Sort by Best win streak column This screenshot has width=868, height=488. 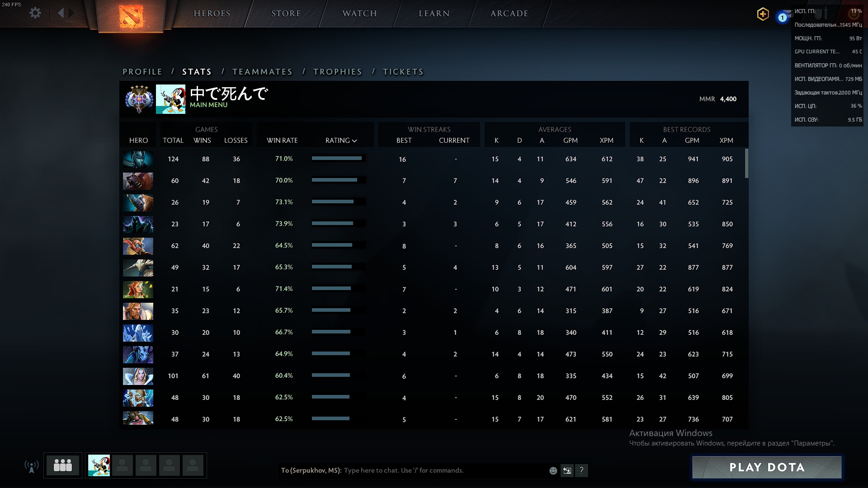(404, 141)
